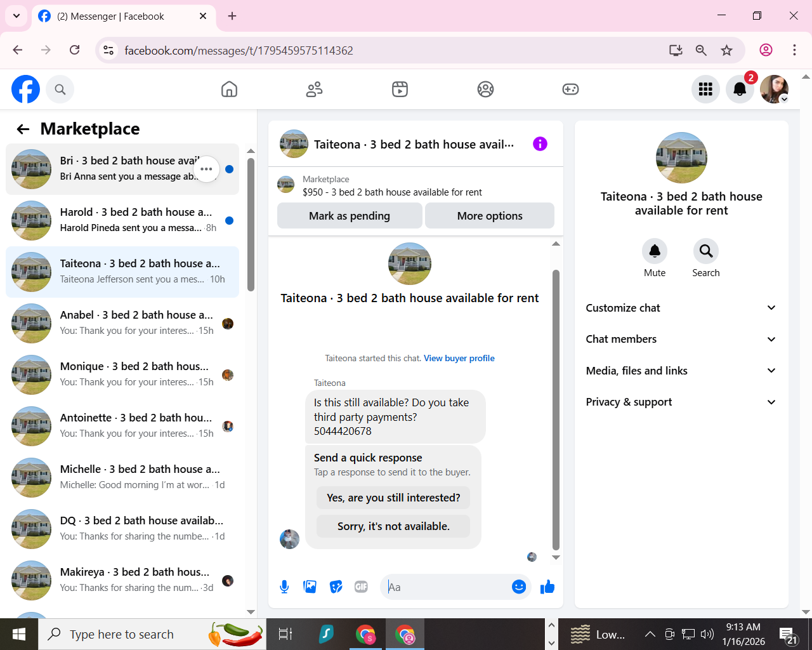Open Makireya conversation in list
Screen dimensions: 812x650
pos(122,580)
